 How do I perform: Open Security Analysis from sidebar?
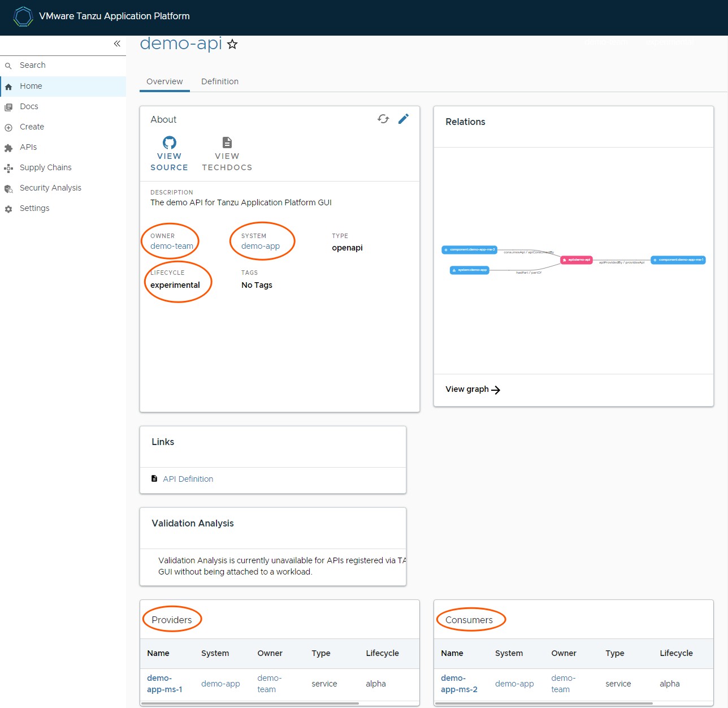(50, 188)
